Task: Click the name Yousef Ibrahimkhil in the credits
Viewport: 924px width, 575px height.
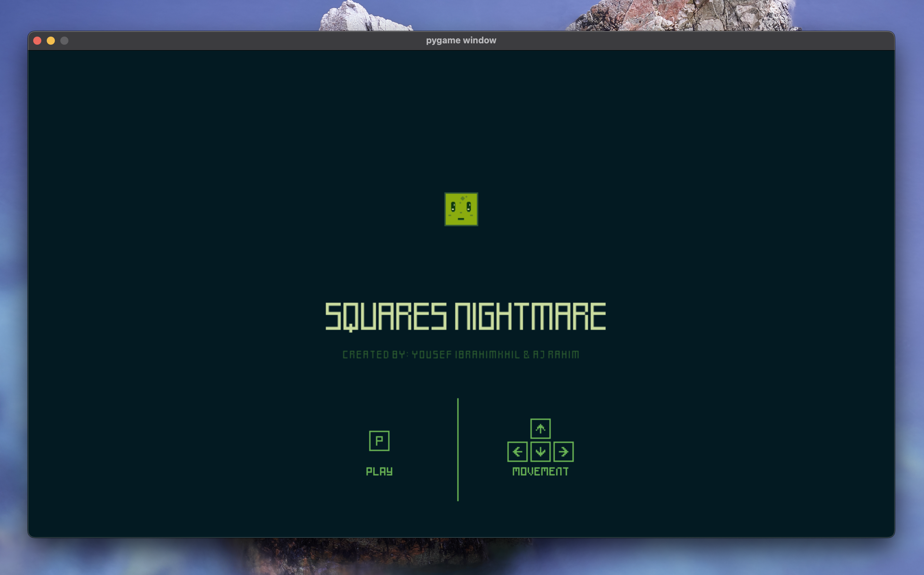Action: click(x=466, y=355)
